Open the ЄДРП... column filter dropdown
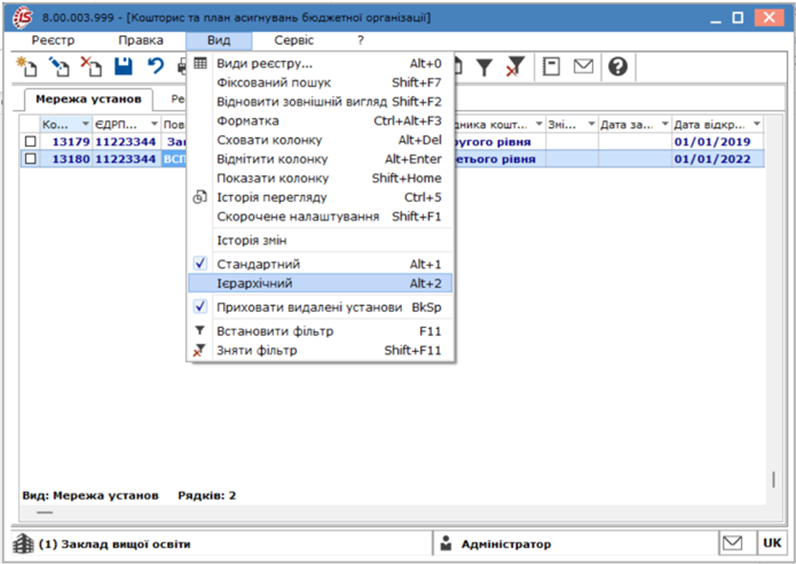The width and height of the screenshot is (796, 564). [154, 124]
